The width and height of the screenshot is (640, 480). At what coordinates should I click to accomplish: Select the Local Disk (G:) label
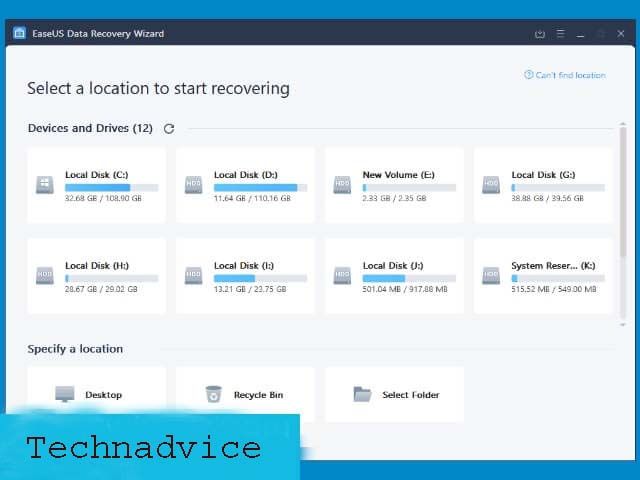point(543,175)
